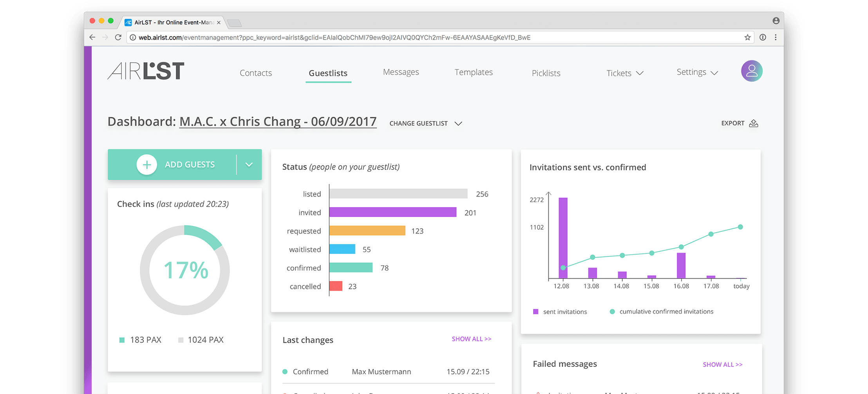The image size is (868, 394).
Task: Open the user profile avatar
Action: pos(751,71)
